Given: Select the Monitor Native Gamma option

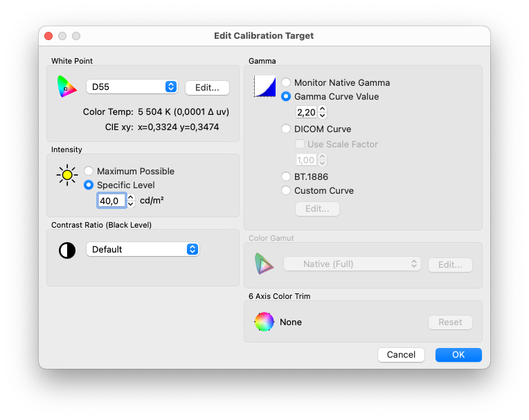Looking at the screenshot, I should pyautogui.click(x=286, y=82).
